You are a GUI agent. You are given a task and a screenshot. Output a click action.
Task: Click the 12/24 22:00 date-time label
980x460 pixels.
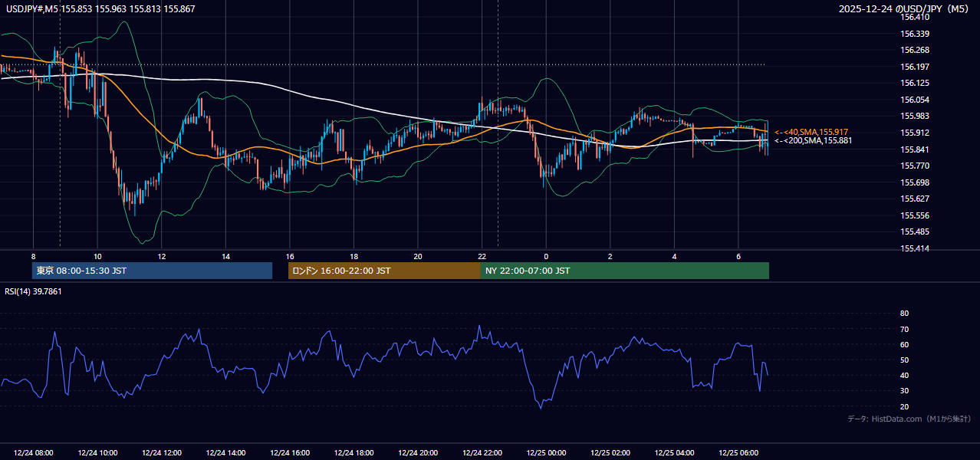pos(482,453)
